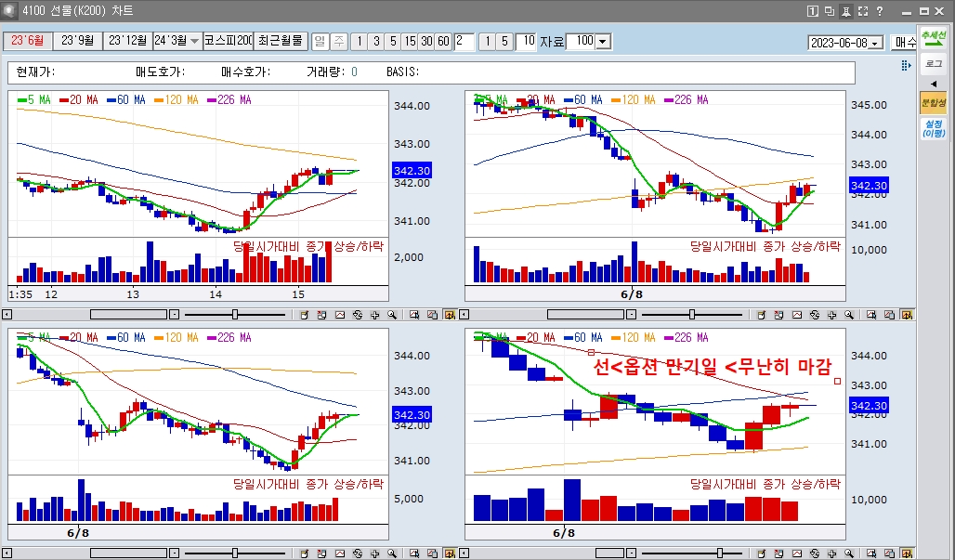This screenshot has height=560, width=955.
Task: Click the pin window icon in the title bar
Action: coord(846,11)
